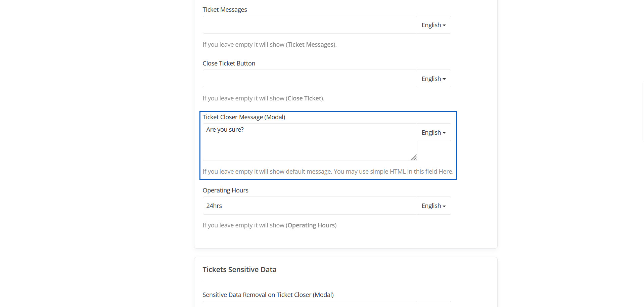Open the Ticket Messages English language dropdown
This screenshot has width=644, height=307.
pos(433,25)
